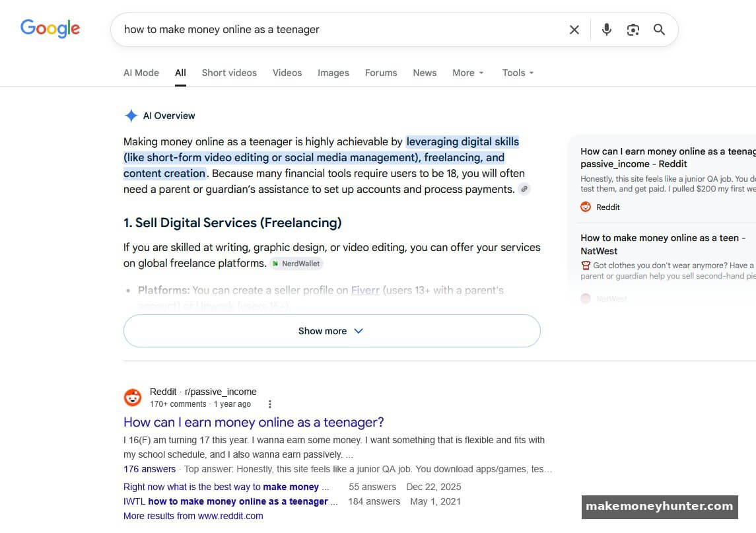Open the Short videos tab
The image size is (756, 533).
229,73
